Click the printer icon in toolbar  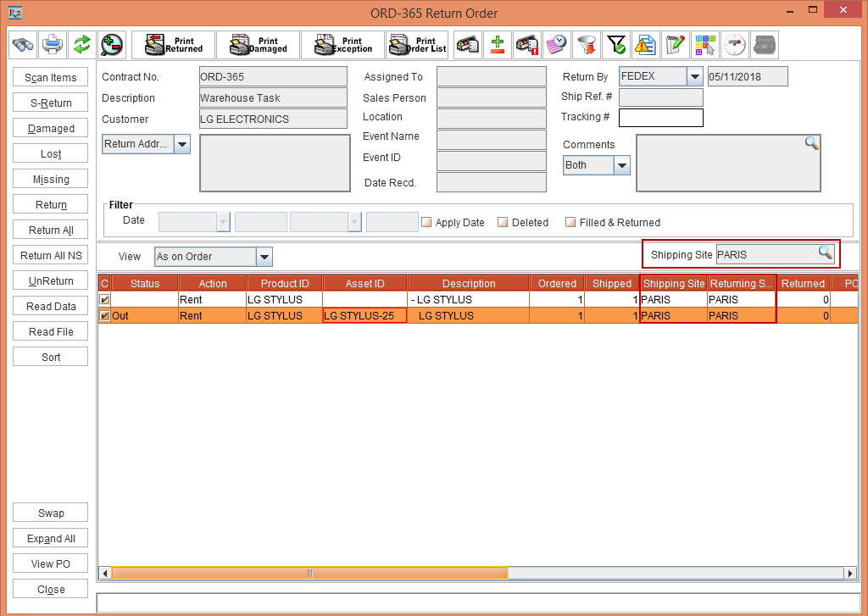(53, 44)
